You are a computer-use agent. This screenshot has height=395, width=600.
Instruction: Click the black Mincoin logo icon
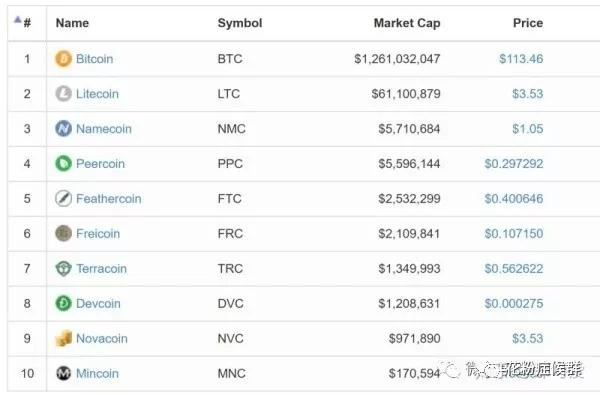point(63,373)
